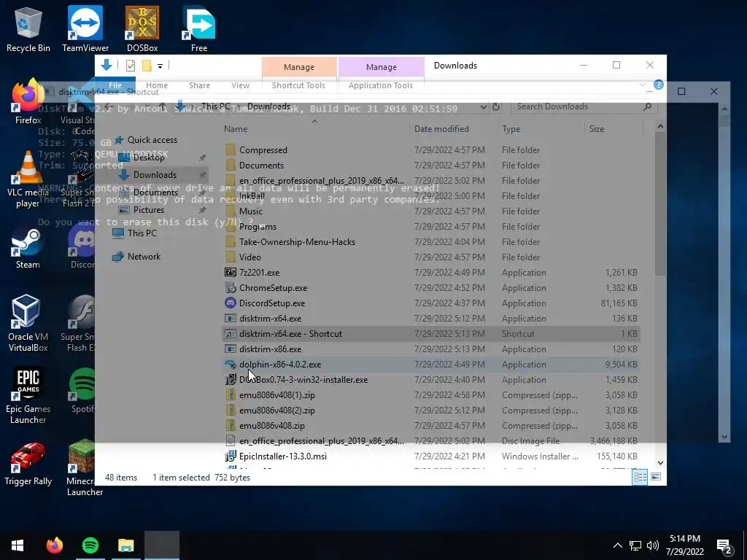Image resolution: width=747 pixels, height=560 pixels.
Task: Click Properties icon in quick access toolbar
Action: 130,66
